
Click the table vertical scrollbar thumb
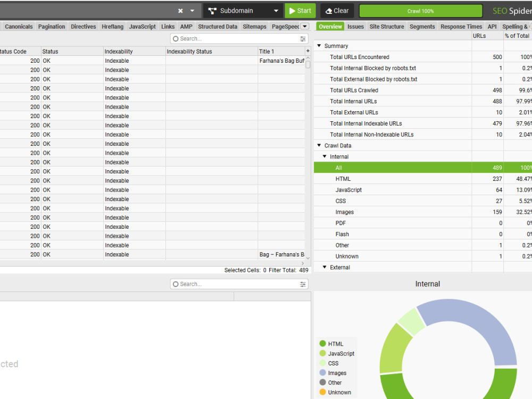307,64
